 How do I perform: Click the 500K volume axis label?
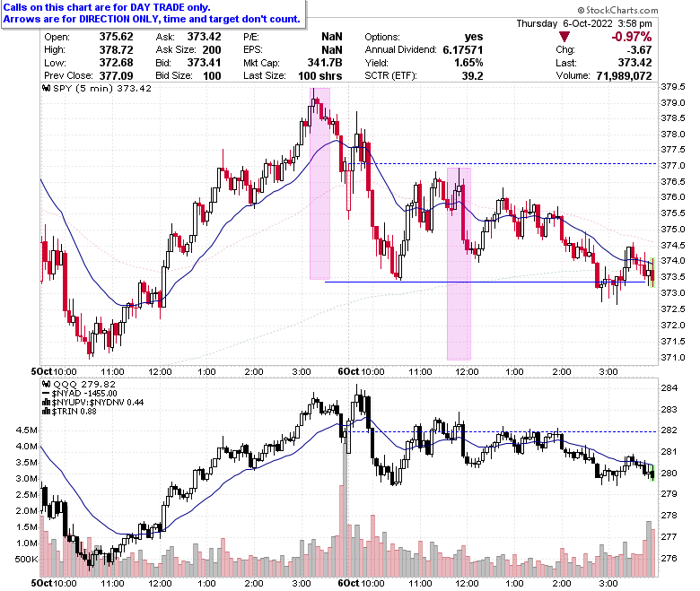[x=27, y=560]
